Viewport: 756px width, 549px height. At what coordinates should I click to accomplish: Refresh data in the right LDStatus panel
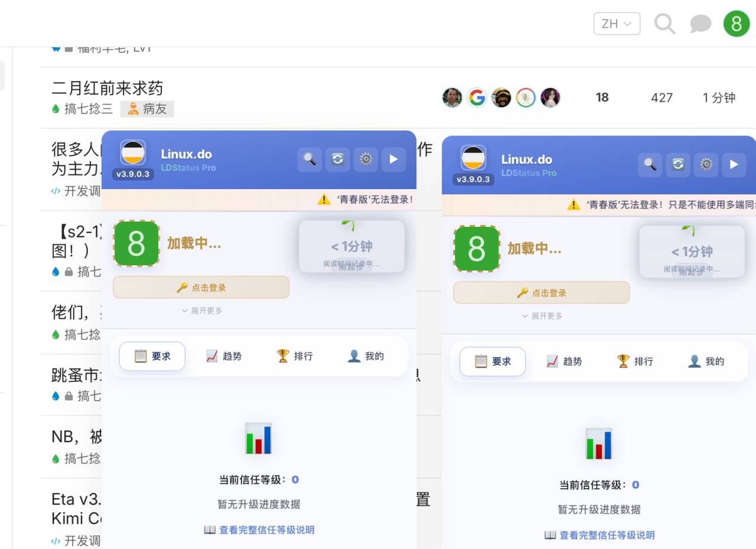[x=678, y=164]
